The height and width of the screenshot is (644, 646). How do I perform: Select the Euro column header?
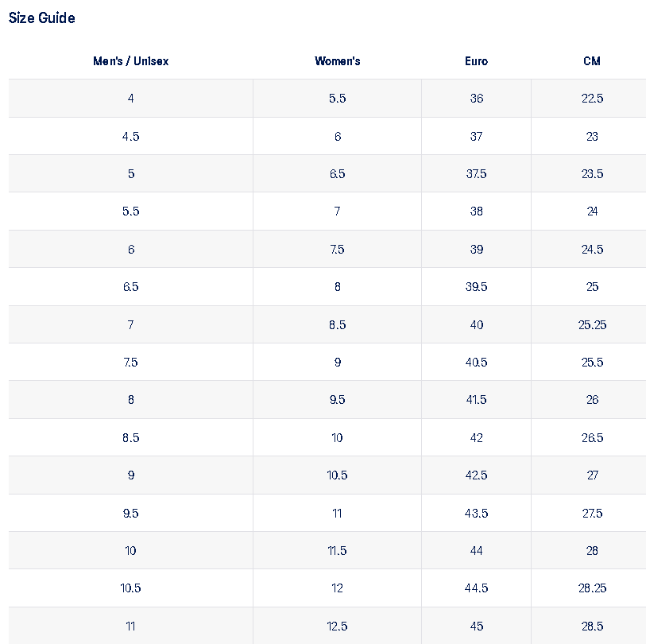click(x=477, y=61)
